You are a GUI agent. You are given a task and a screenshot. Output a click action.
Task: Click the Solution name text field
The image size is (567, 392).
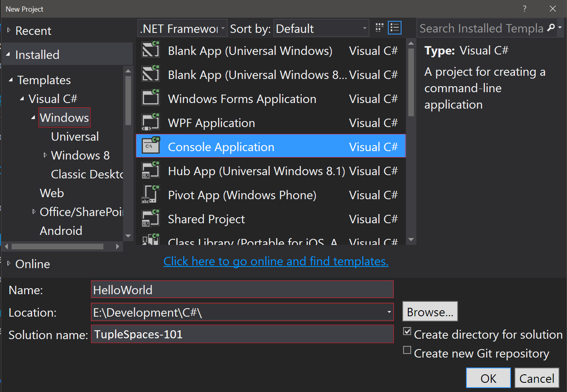pyautogui.click(x=242, y=334)
